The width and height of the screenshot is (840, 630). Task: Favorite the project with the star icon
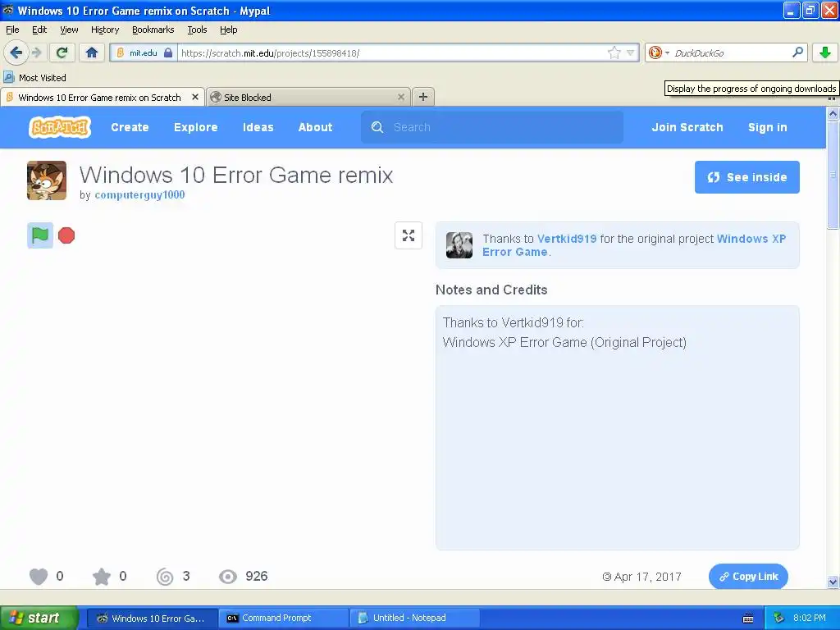point(101,577)
